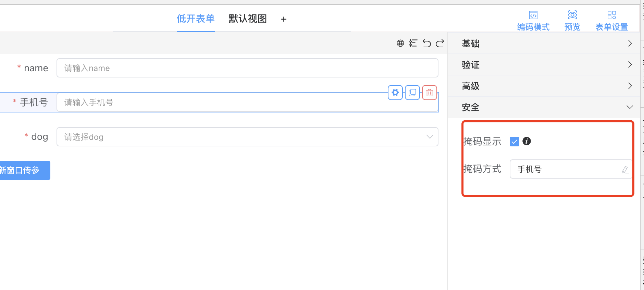Delete the 手机号 field with trash icon
644x290 pixels.
coord(430,93)
